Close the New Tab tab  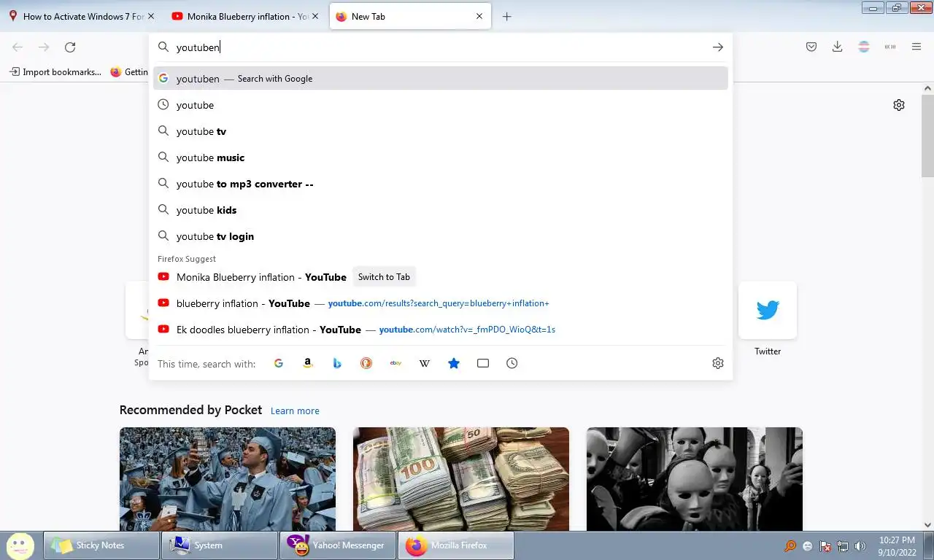coord(479,16)
